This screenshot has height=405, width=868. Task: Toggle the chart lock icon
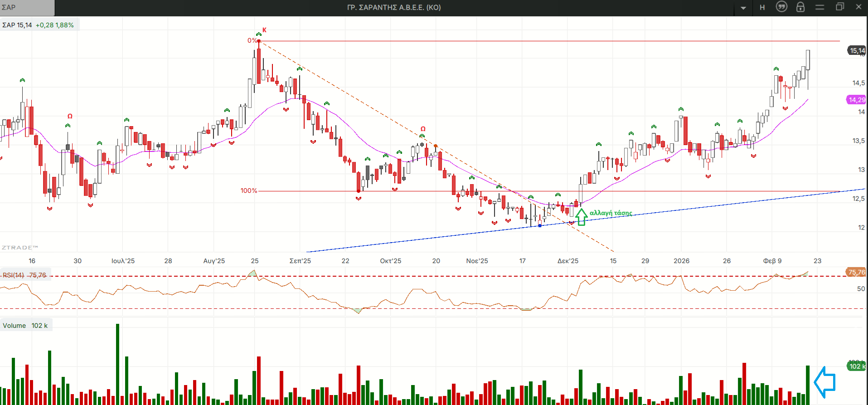pos(800,7)
